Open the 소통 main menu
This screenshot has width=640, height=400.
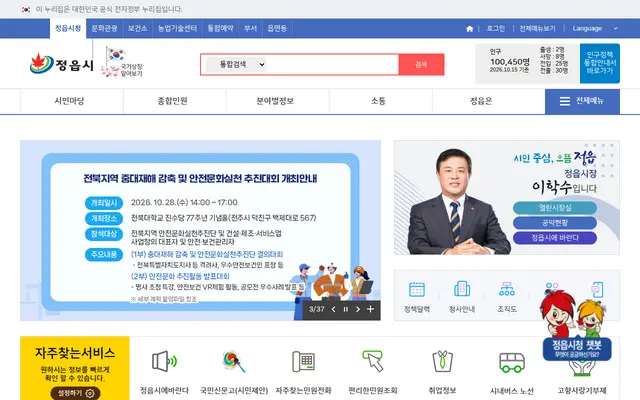coord(380,101)
